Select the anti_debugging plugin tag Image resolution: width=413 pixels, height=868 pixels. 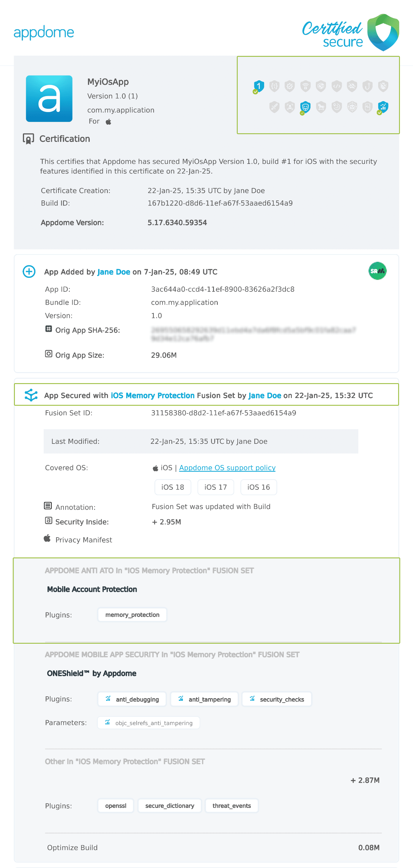point(132,699)
